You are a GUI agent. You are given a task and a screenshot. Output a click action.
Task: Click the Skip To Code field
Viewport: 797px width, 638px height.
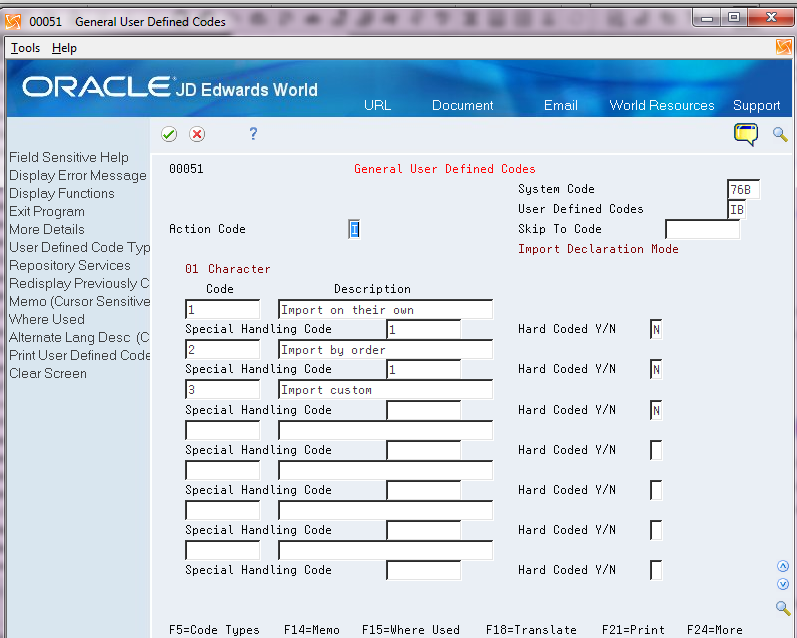click(x=702, y=229)
